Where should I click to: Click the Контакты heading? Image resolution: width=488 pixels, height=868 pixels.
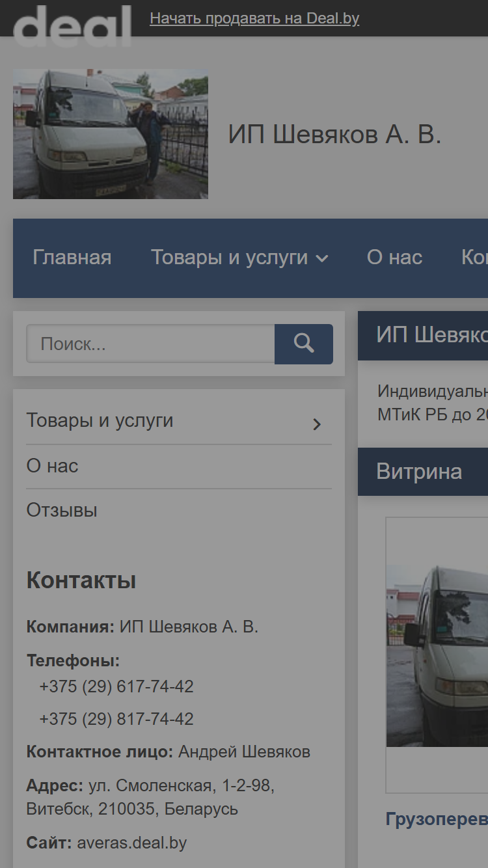tap(81, 580)
